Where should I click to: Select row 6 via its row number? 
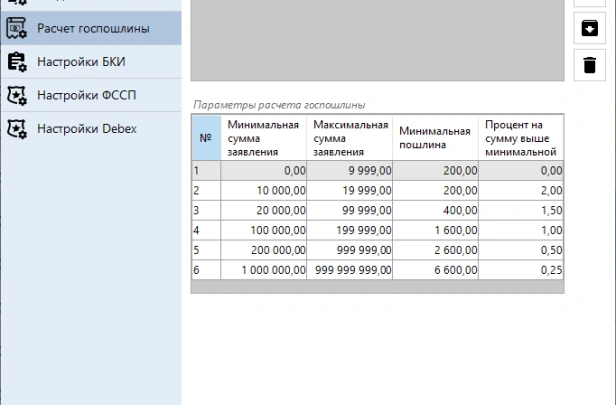pyautogui.click(x=206, y=270)
